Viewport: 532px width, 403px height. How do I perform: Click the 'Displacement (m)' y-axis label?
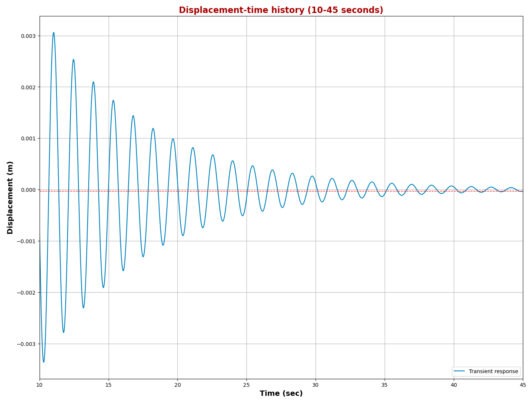coord(10,197)
